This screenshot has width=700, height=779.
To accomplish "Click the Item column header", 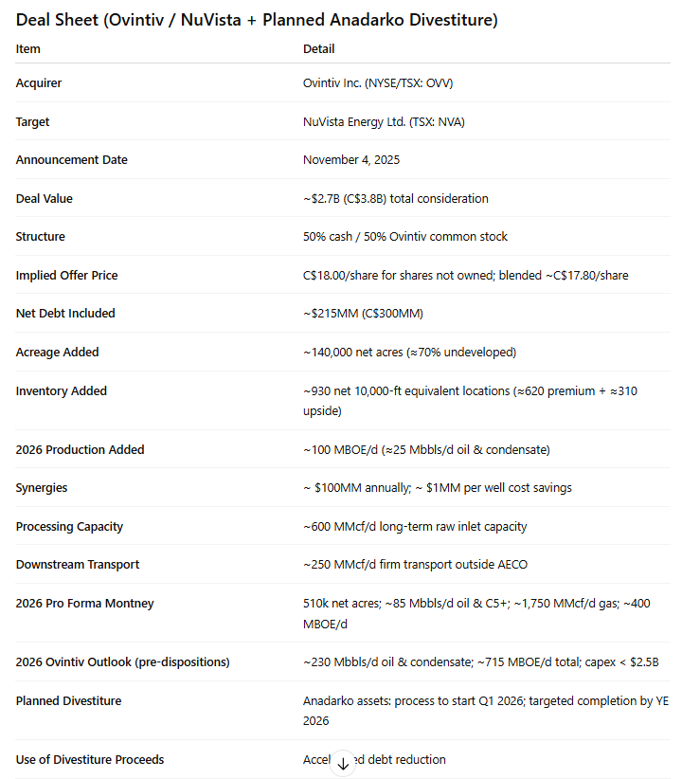I will tap(27, 48).
